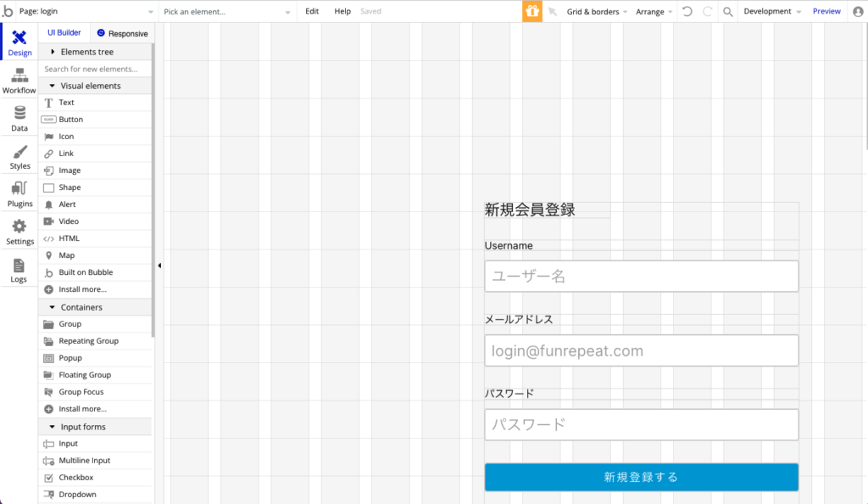Open the Plugins tab in sidebar

tap(19, 193)
